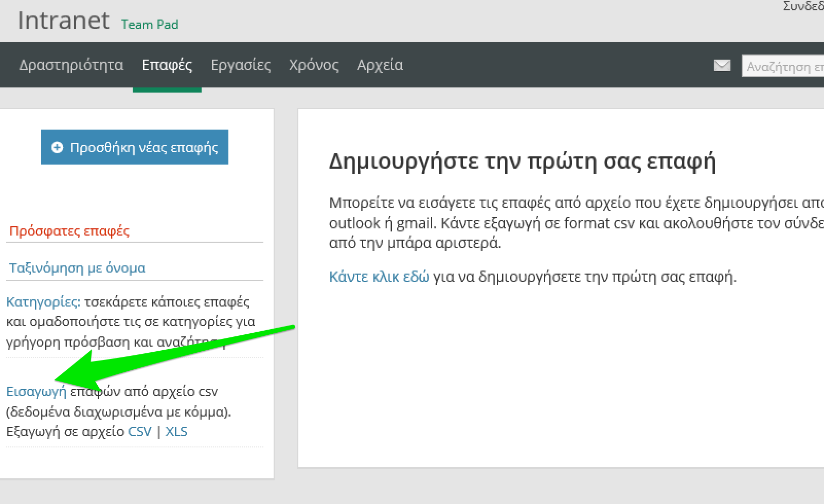Open the Εργασίες section
The height and width of the screenshot is (504, 824).
pos(241,65)
